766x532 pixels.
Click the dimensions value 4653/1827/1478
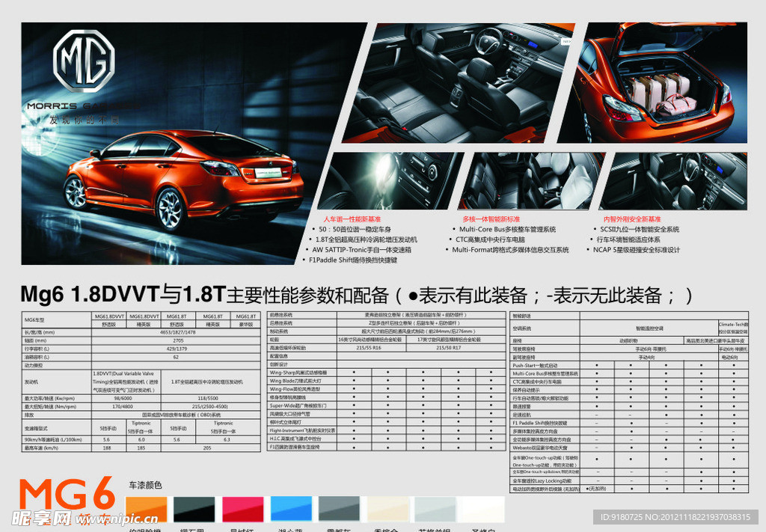click(x=177, y=332)
